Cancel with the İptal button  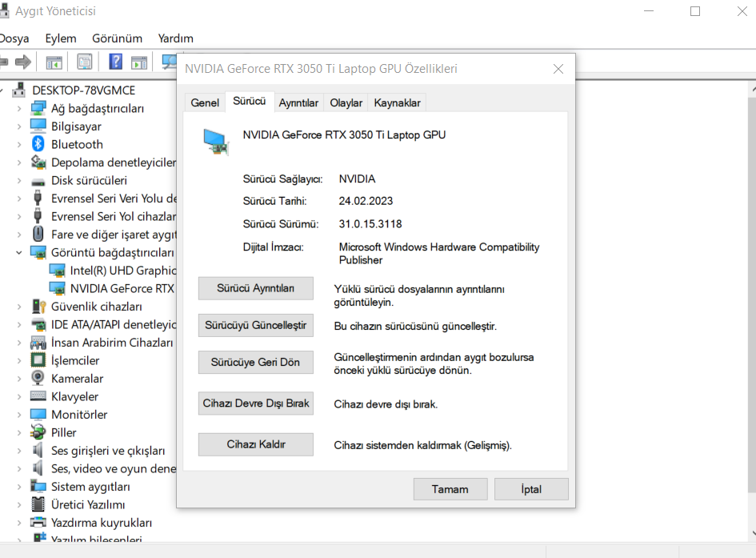pyautogui.click(x=531, y=489)
